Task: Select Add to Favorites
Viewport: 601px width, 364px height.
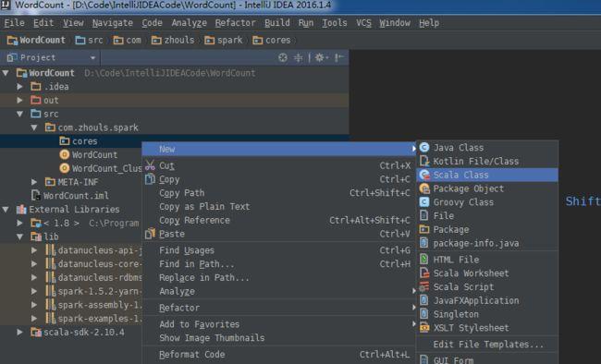Action: click(x=279, y=324)
